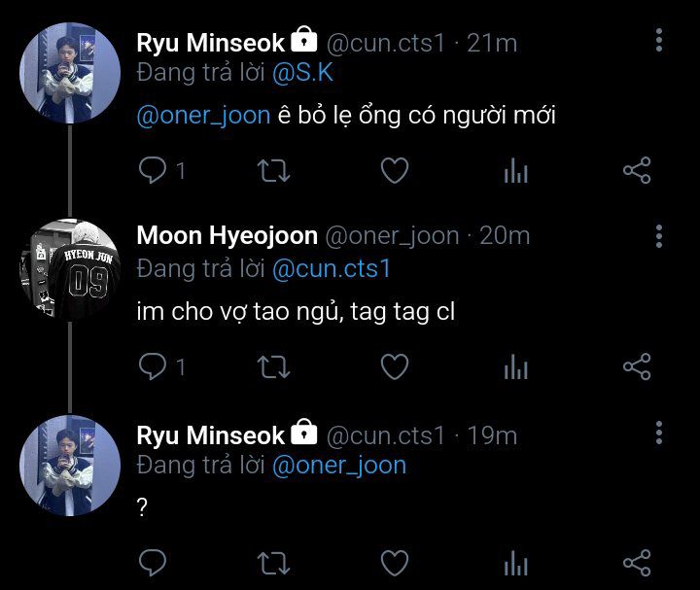Like the "?" reply tweet
This screenshot has height=590, width=700.
394,563
